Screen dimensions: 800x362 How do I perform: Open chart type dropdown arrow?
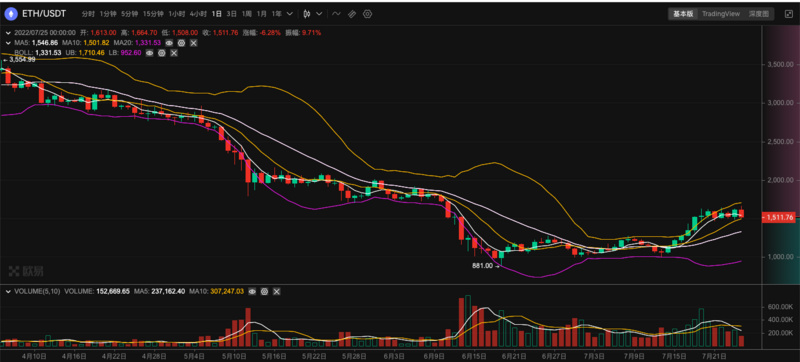pyautogui.click(x=319, y=14)
